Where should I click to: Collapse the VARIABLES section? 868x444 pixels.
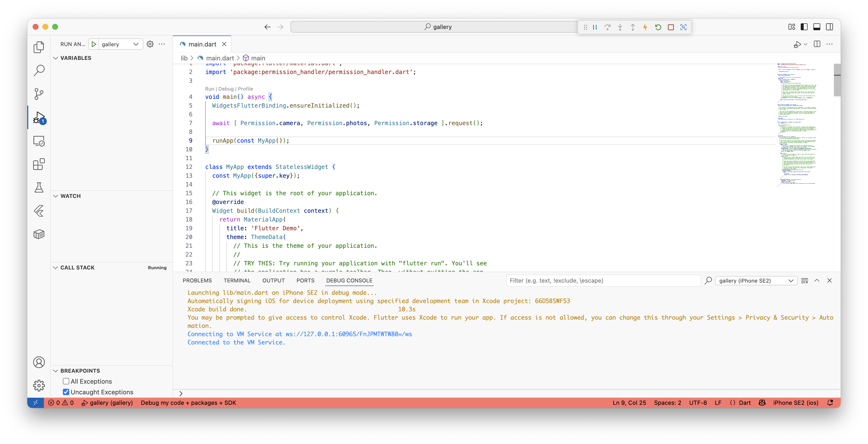click(x=56, y=58)
